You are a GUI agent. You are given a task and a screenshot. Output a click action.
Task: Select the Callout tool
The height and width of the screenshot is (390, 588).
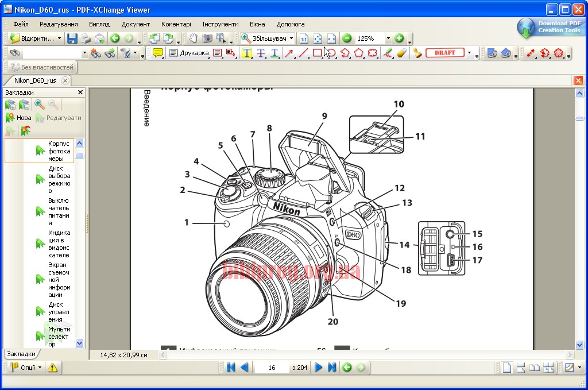point(231,53)
